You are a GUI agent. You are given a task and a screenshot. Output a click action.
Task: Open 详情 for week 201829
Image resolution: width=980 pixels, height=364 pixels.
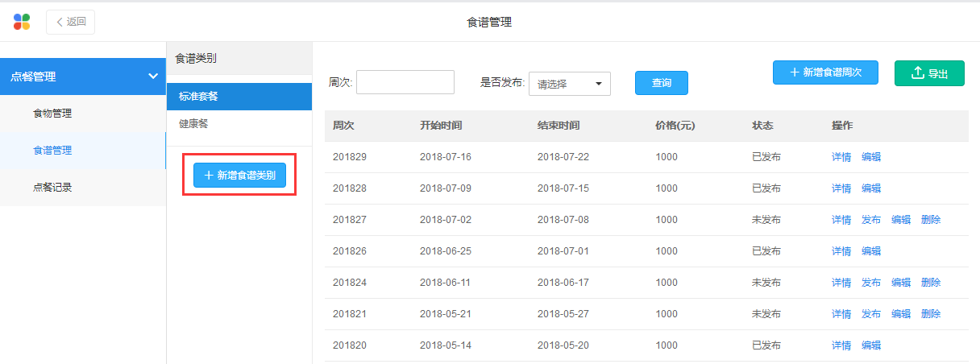841,157
